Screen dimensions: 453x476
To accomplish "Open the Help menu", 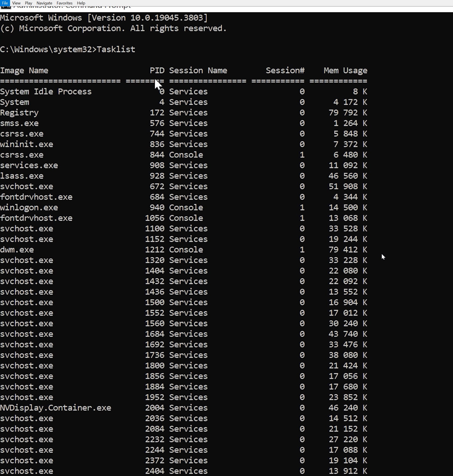I will 81,3.
